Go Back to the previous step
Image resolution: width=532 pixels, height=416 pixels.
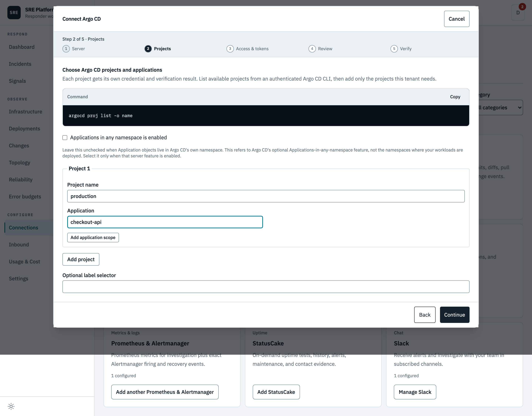(x=424, y=315)
